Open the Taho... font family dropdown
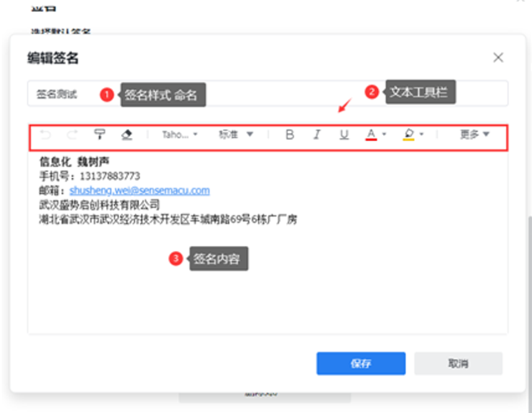Viewport: 532px width, 413px height. click(180, 135)
